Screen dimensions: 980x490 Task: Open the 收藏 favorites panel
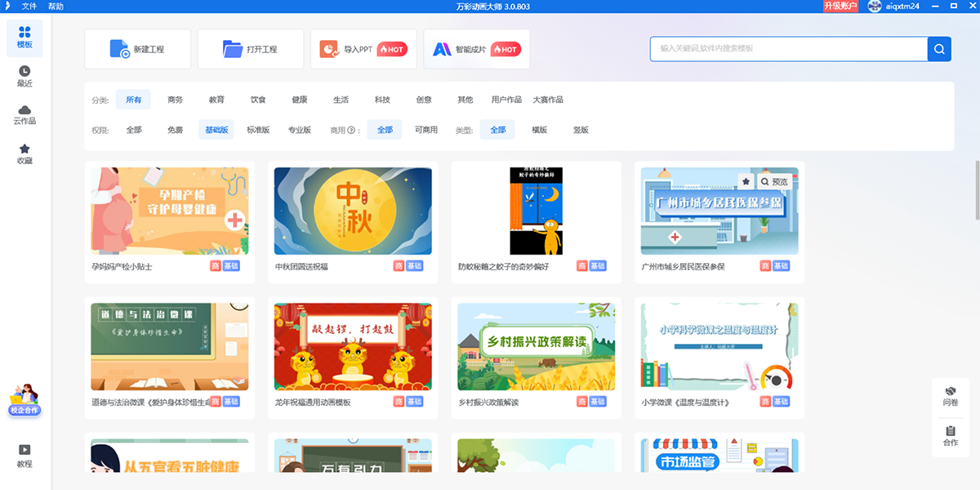coord(24,155)
